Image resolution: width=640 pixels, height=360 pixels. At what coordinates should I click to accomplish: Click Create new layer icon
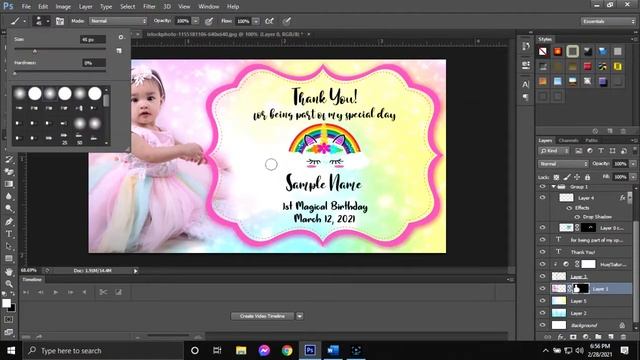pyautogui.click(x=611, y=337)
